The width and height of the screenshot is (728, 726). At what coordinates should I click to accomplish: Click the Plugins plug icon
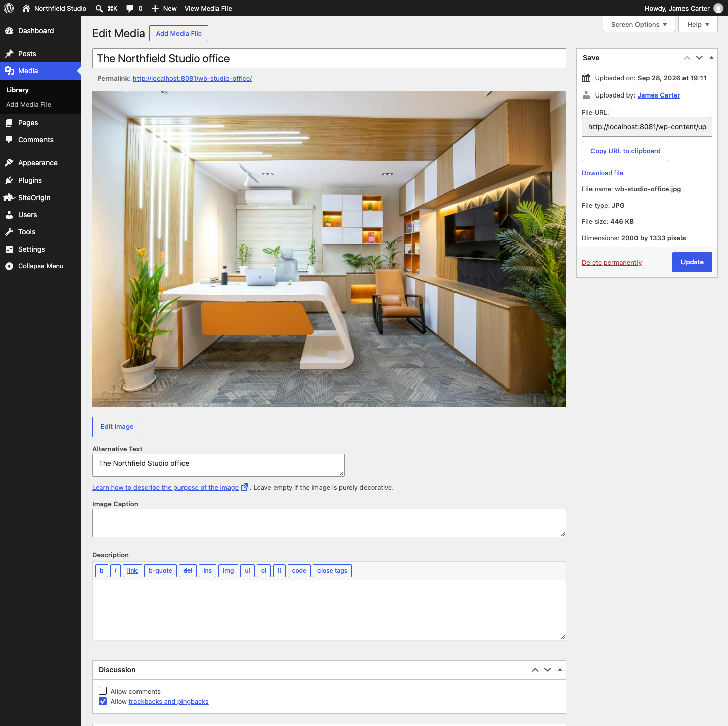(x=9, y=180)
